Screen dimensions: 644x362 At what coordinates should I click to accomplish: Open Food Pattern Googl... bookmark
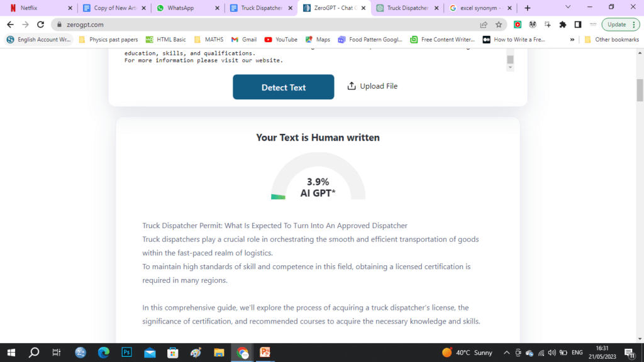click(x=370, y=40)
